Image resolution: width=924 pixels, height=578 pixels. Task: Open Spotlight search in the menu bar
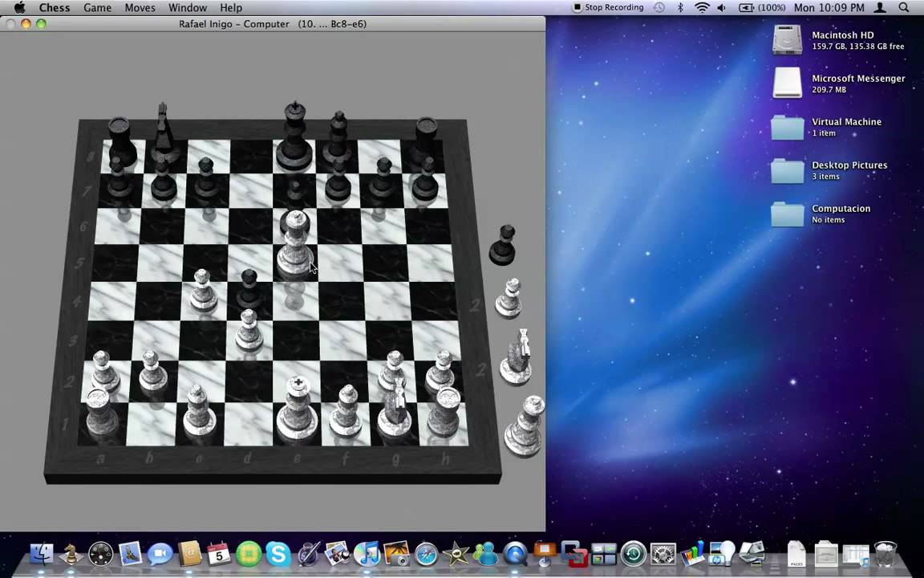pos(903,7)
